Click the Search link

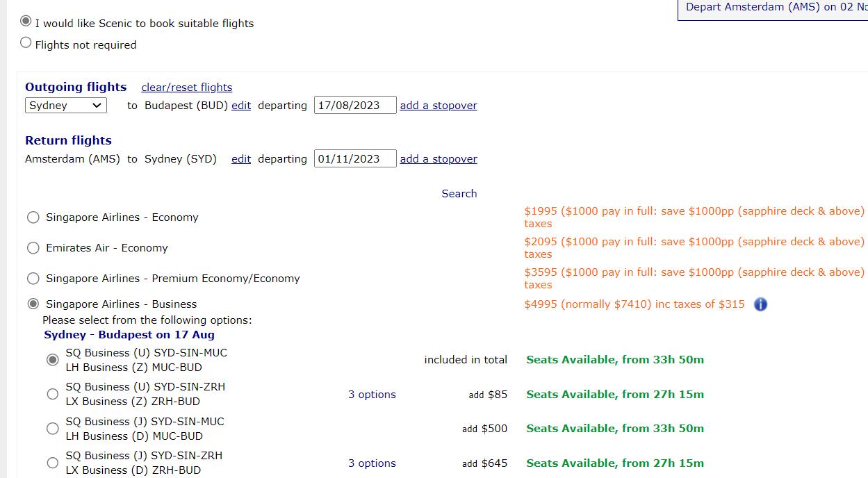pos(459,194)
